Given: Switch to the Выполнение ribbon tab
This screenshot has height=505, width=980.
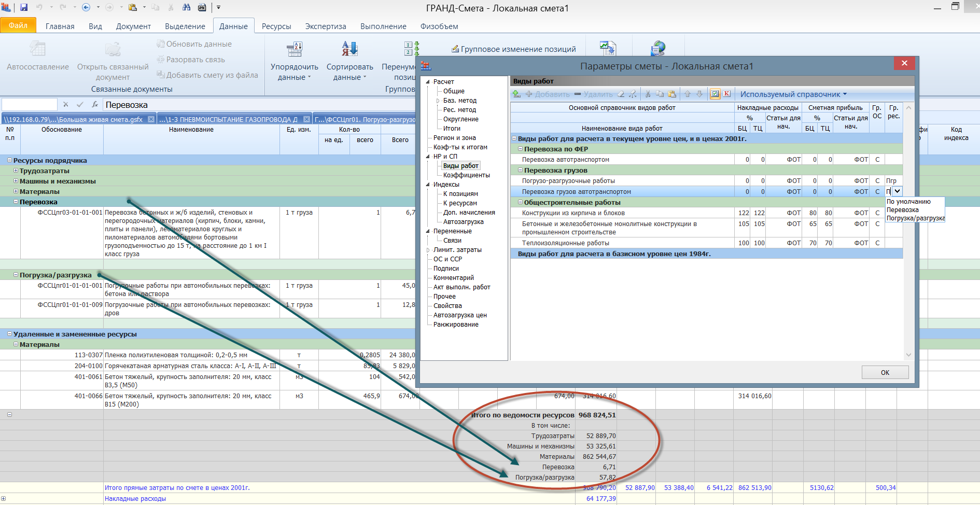Looking at the screenshot, I should tap(383, 26).
